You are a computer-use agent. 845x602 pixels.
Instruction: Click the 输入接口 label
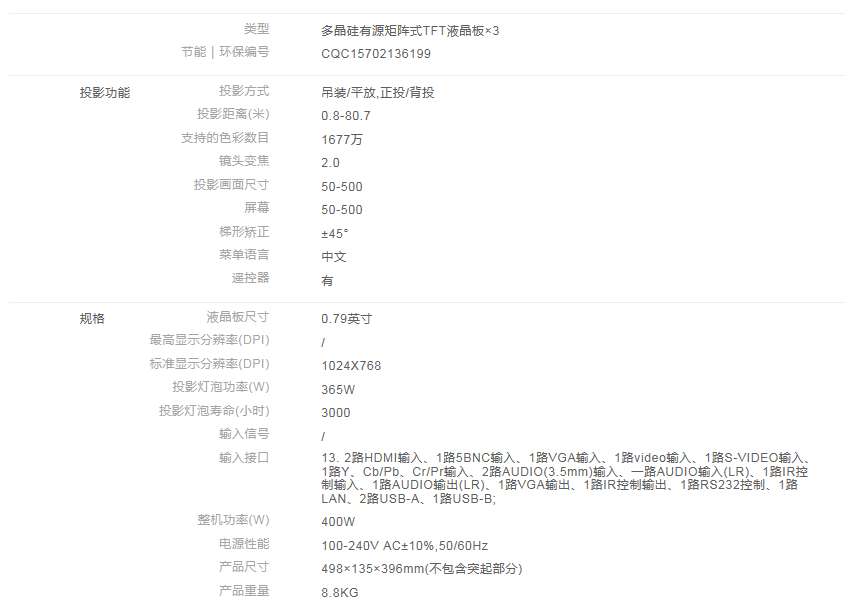[244, 458]
